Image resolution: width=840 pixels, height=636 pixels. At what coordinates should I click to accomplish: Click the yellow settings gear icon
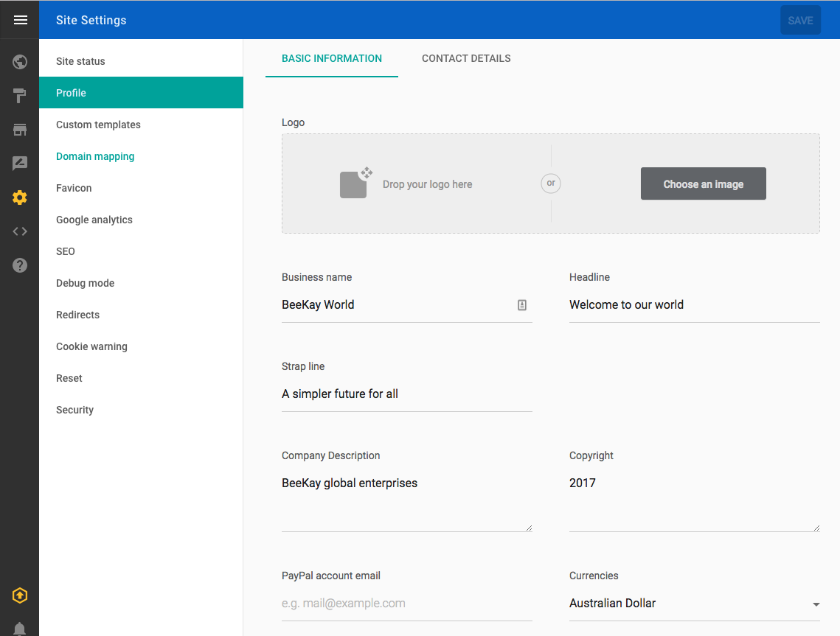coord(20,198)
